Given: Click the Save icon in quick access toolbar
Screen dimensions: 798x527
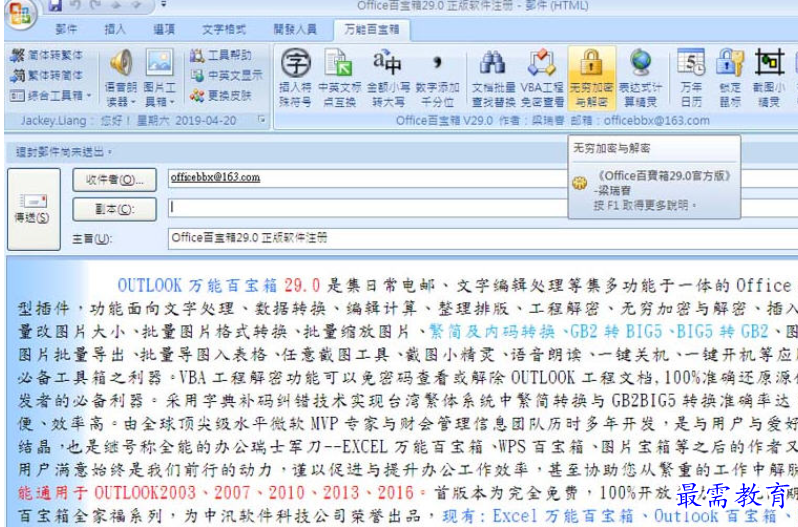Looking at the screenshot, I should tap(55, 6).
